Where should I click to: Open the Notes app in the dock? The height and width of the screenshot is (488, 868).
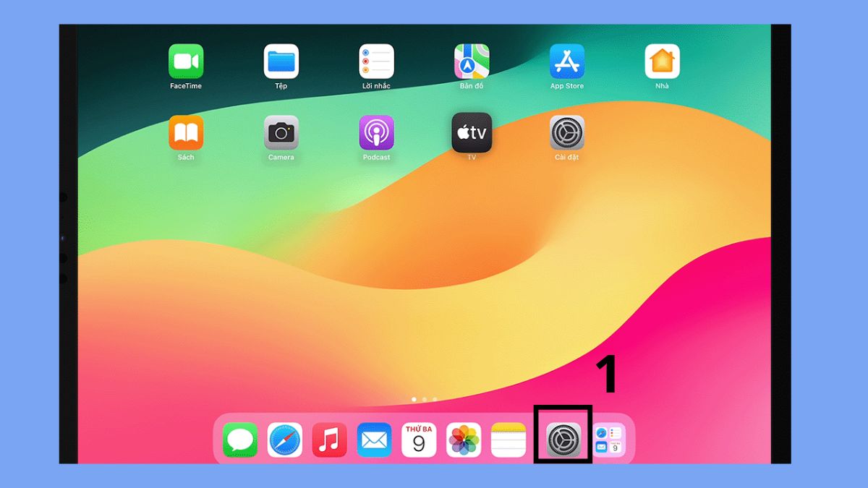[509, 440]
